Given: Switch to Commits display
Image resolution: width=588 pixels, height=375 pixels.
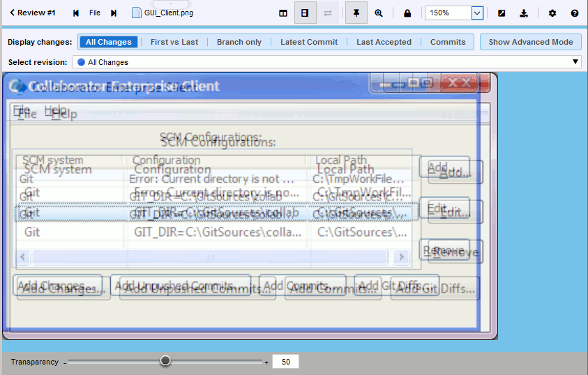Looking at the screenshot, I should point(448,42).
